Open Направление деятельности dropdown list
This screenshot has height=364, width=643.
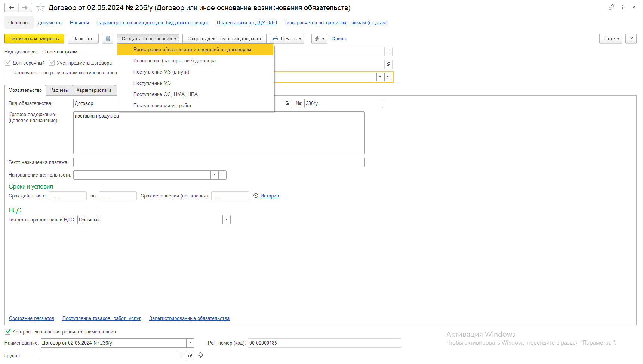pyautogui.click(x=214, y=175)
